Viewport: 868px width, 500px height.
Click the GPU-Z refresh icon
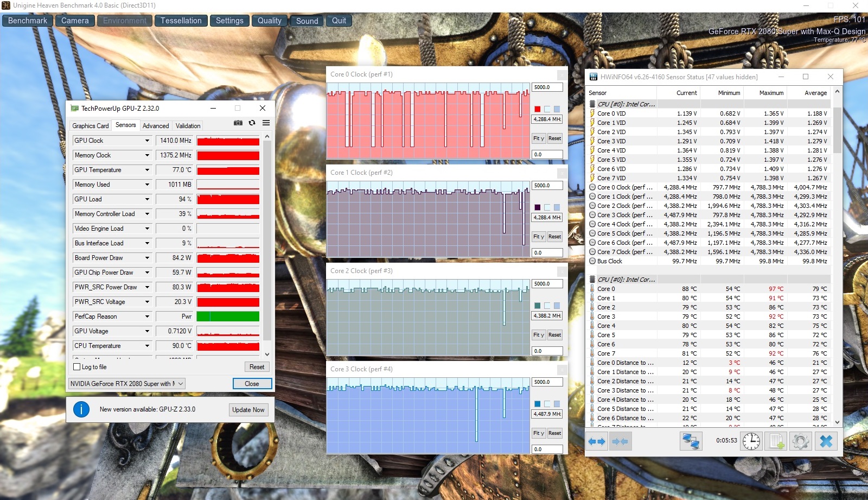coord(252,123)
